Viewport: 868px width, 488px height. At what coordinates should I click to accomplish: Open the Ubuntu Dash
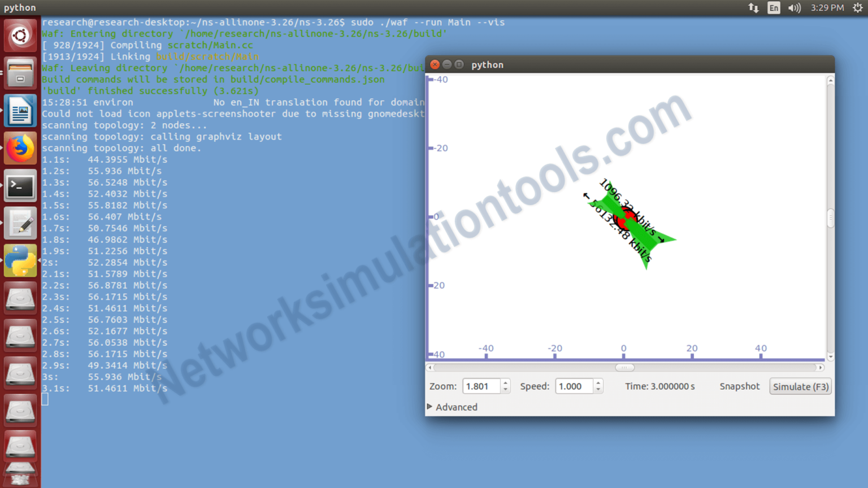pyautogui.click(x=20, y=35)
